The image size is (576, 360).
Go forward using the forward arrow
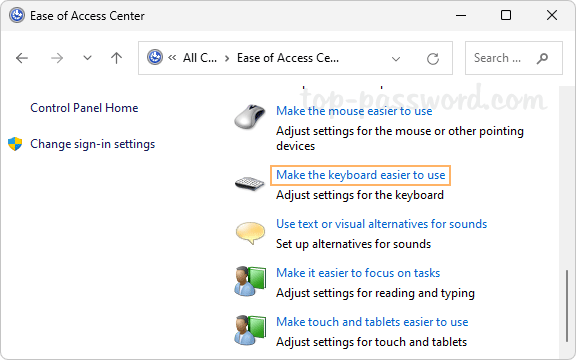(57, 58)
